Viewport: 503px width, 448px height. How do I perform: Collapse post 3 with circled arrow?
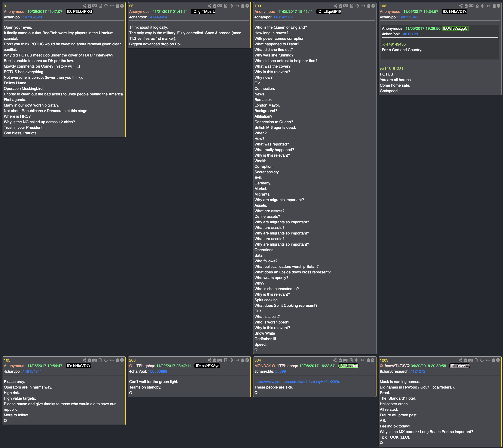[122, 6]
